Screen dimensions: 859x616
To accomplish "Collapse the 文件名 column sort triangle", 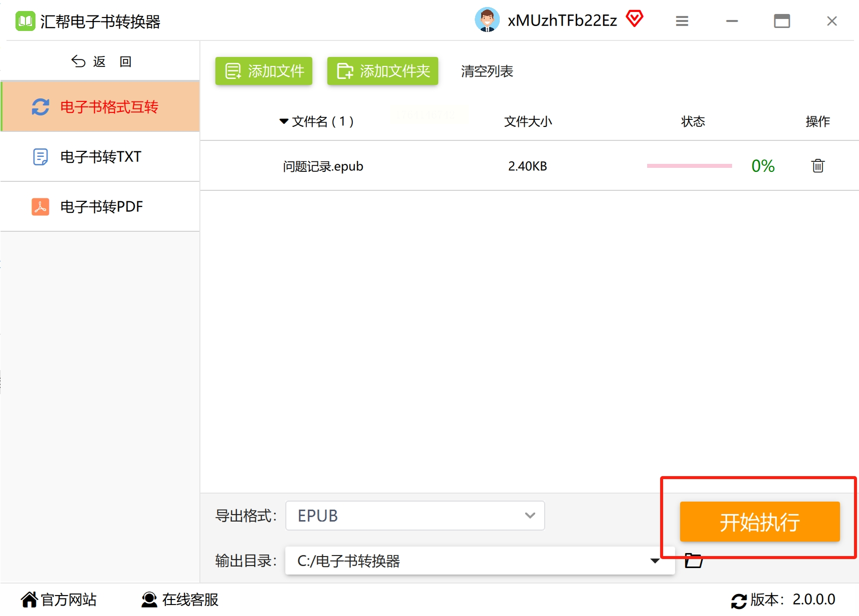I will [x=284, y=121].
